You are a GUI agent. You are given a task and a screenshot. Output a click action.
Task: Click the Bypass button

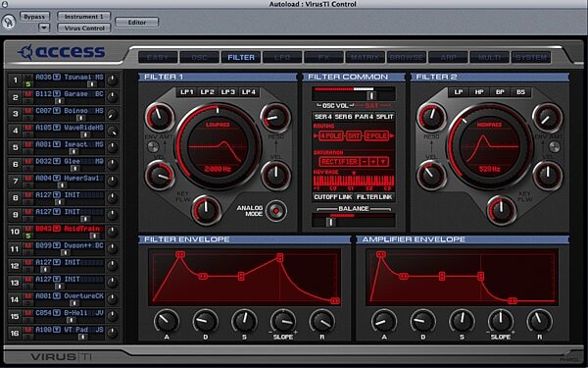click(x=34, y=17)
